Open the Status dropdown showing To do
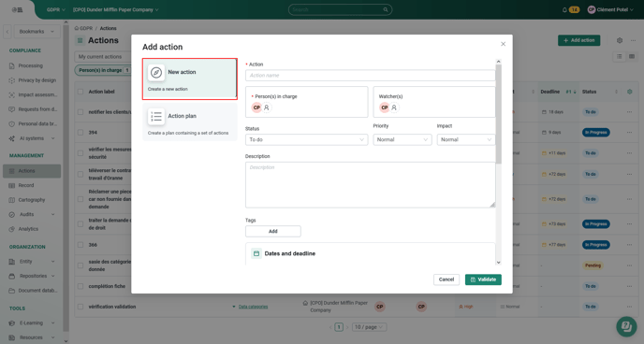The image size is (644, 344). (x=306, y=140)
